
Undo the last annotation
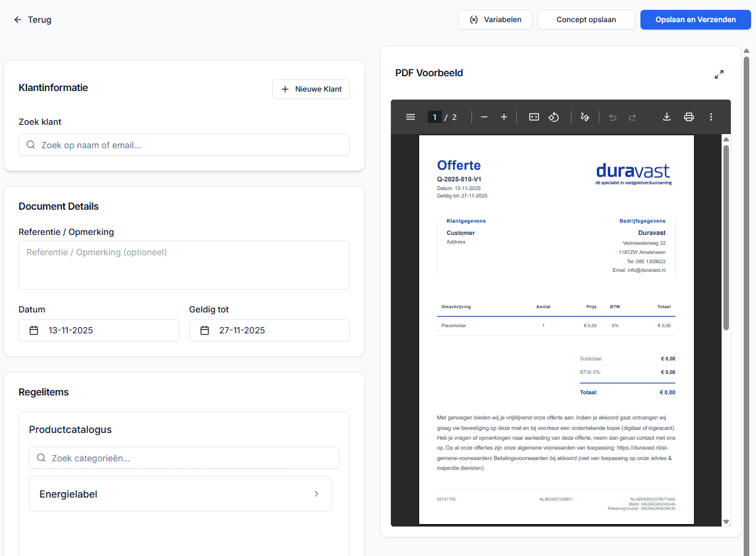tap(612, 116)
